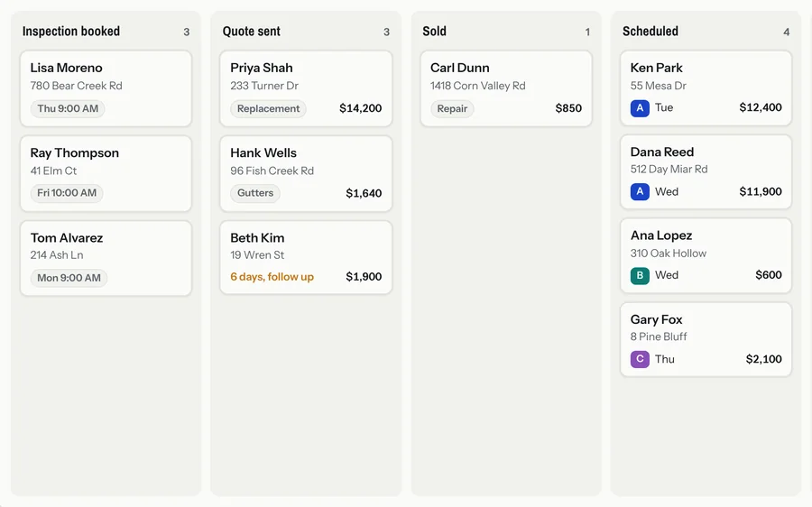Image resolution: width=812 pixels, height=507 pixels.
Task: Click the Tue day on Ken Park
Action: click(664, 107)
